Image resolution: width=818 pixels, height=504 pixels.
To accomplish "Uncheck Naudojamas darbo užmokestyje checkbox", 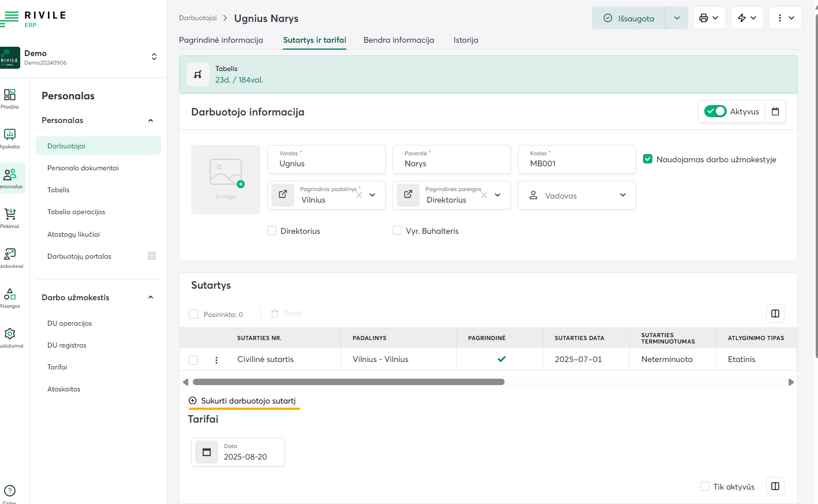I will (648, 159).
